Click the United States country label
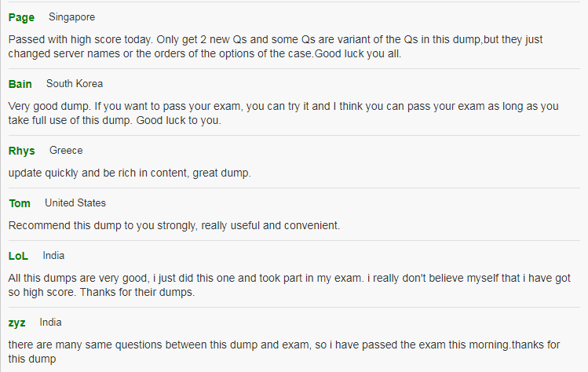Viewport: 588px width, 372px height. 75,203
